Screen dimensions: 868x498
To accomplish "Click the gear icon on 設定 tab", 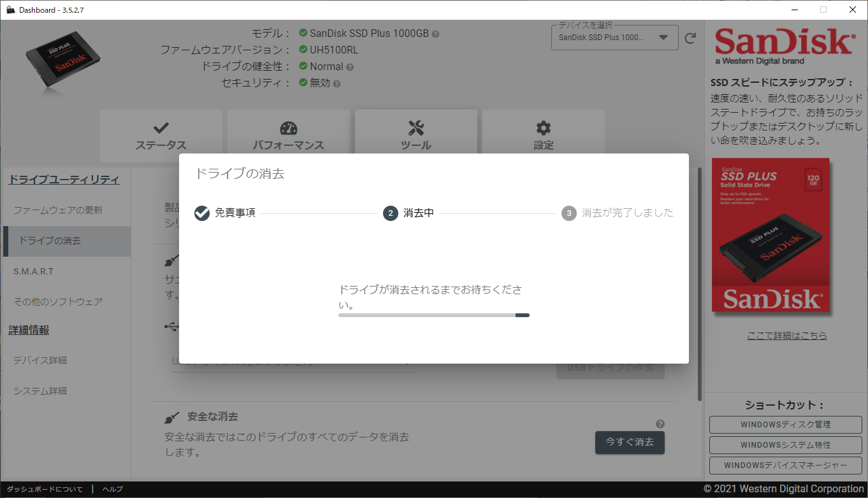I will 544,127.
